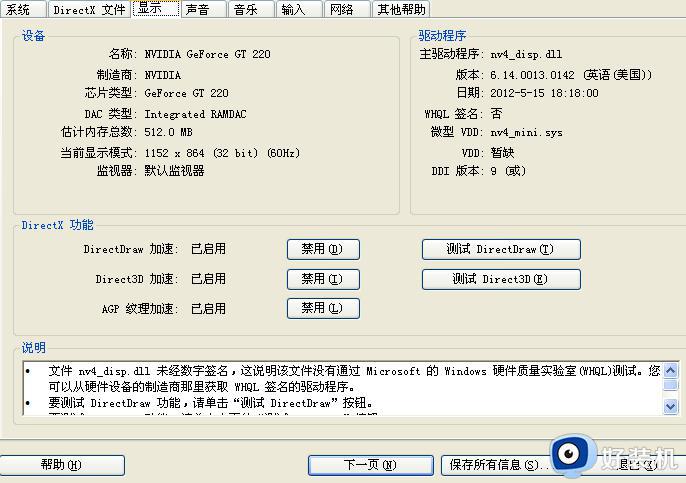Open help with the 帮助(H) button
This screenshot has width=686, height=483.
click(62, 465)
